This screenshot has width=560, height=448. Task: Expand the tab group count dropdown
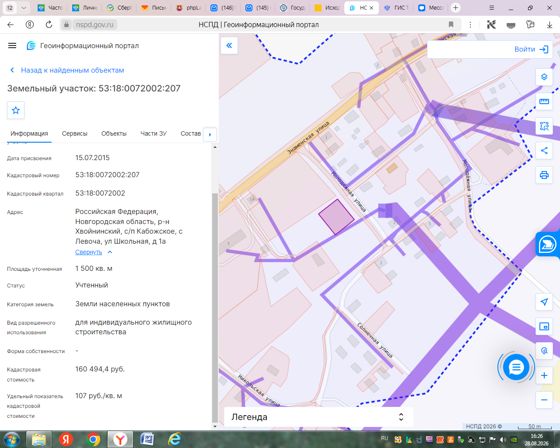[24, 8]
